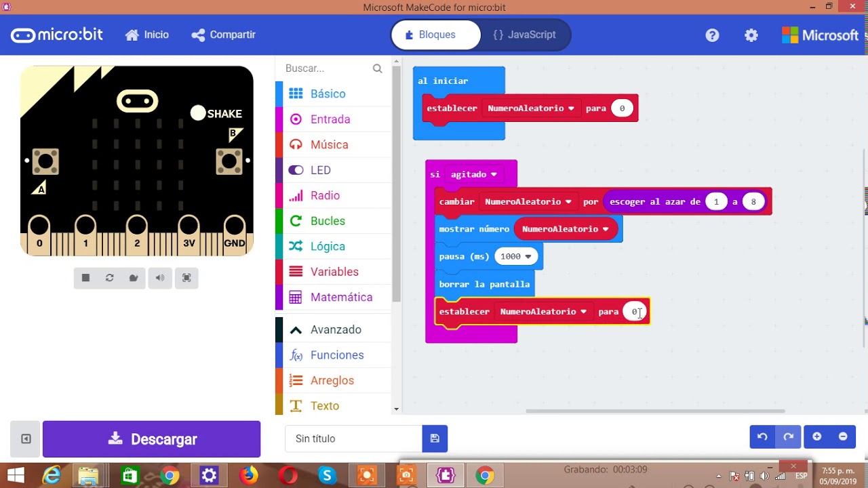Click the Descargar download button

pyautogui.click(x=151, y=439)
